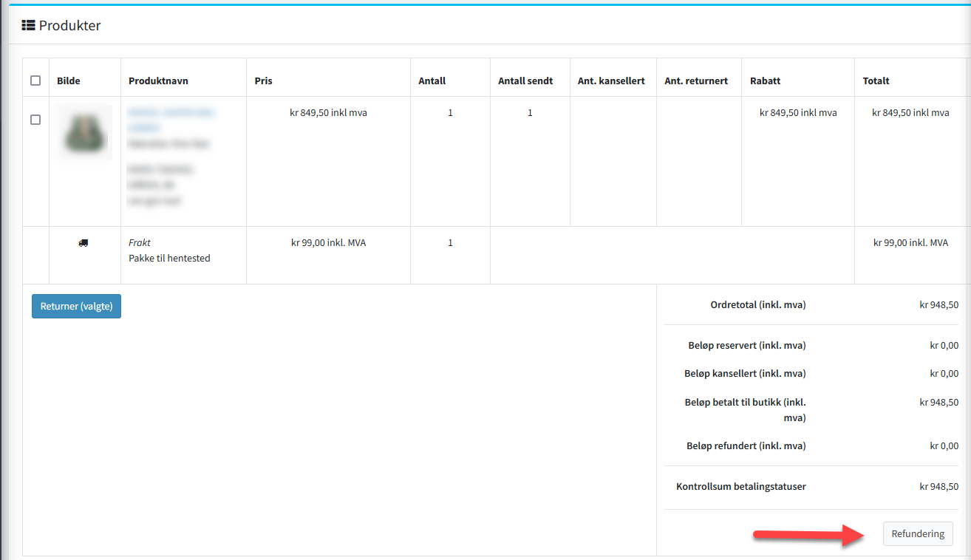971x560 pixels.
Task: Click the Beløp refundert (inkl. mva) label
Action: pos(746,446)
